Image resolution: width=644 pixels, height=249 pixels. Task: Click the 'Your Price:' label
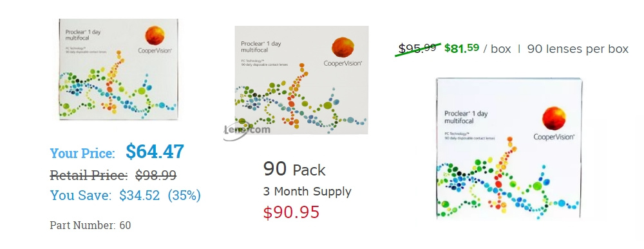[x=82, y=154]
